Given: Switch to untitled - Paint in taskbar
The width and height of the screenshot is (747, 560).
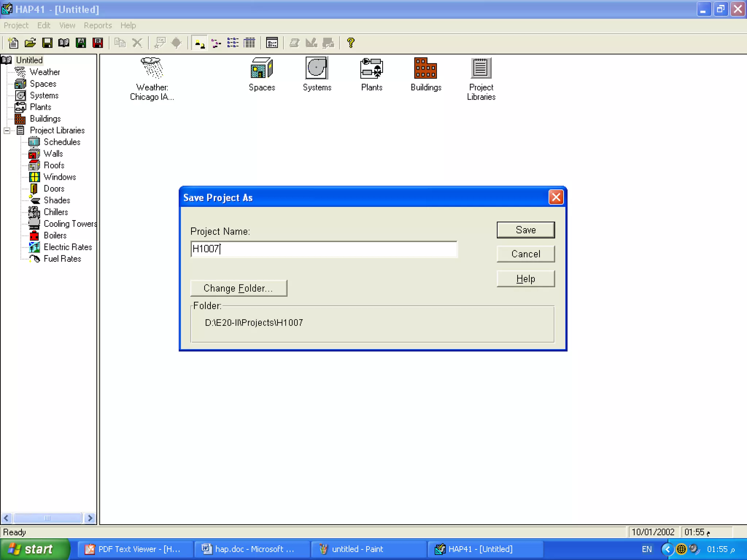Looking at the screenshot, I should point(357,549).
